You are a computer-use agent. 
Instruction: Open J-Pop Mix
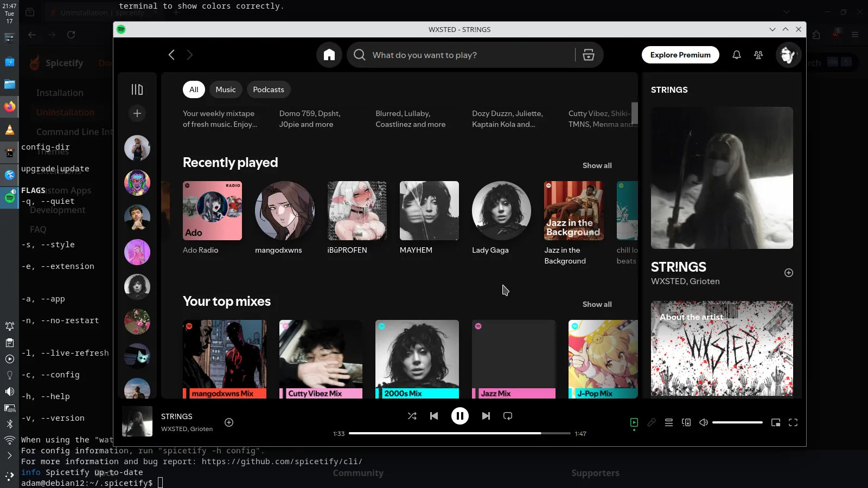pos(603,359)
